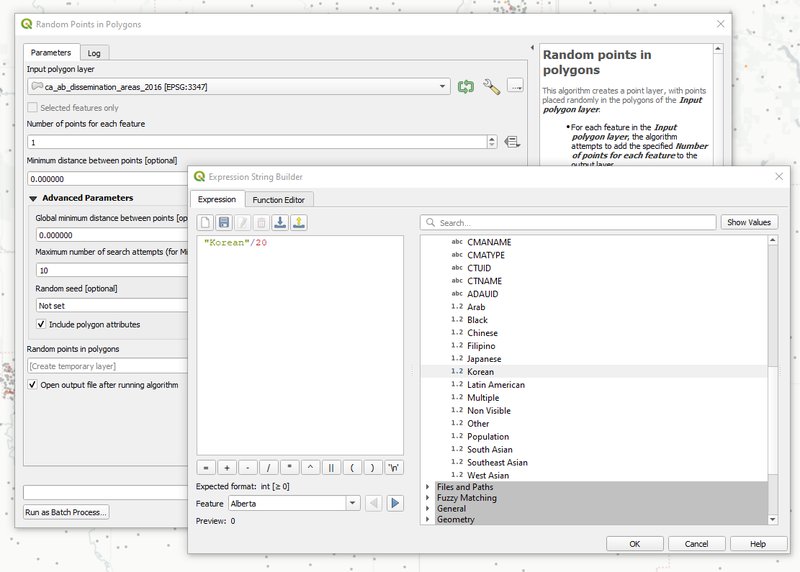Screen dimensions: 800x572
Task: Close the Expression String Builder dialog
Action: point(779,177)
